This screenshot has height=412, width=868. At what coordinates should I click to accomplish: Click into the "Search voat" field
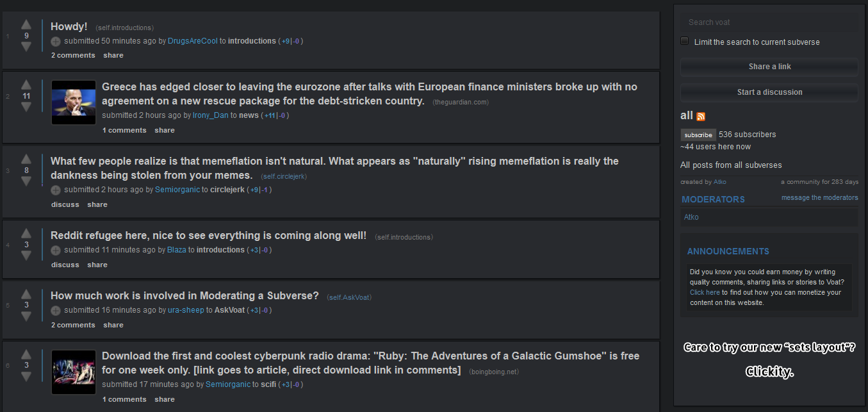769,22
